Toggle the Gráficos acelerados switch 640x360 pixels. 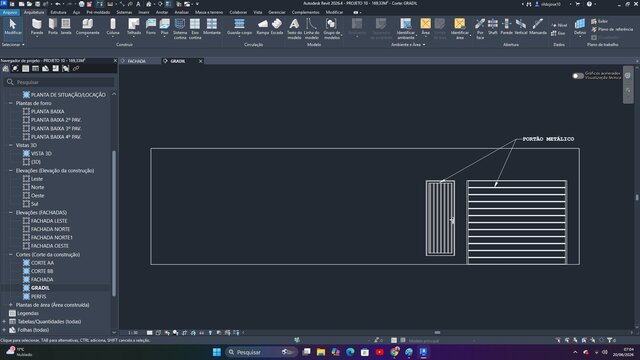(x=578, y=76)
